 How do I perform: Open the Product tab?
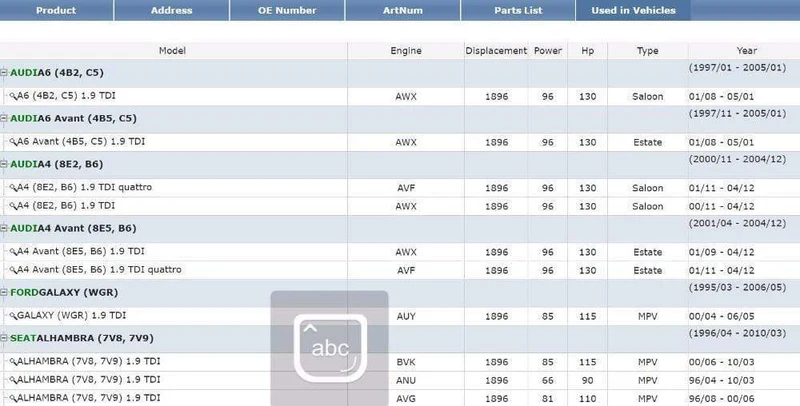click(x=56, y=10)
